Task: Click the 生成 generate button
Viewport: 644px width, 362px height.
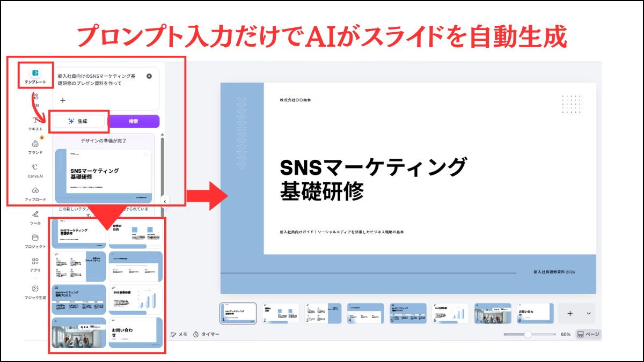Action: 79,121
